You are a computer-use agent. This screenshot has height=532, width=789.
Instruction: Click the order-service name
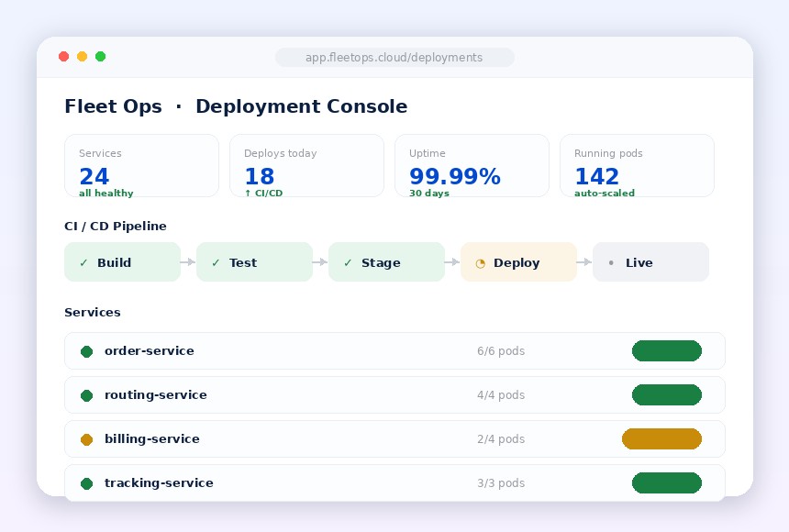(150, 350)
